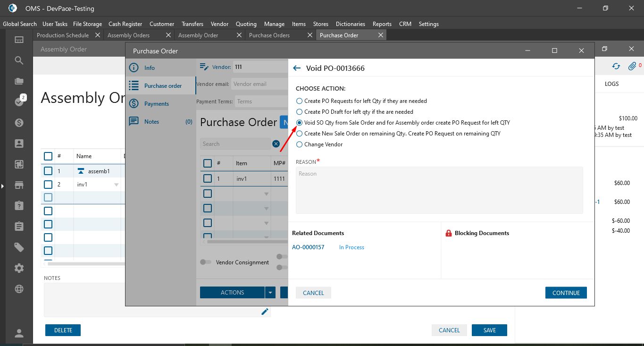Image resolution: width=644 pixels, height=346 pixels.
Task: Open the user profile icon in sidebar
Action: click(x=19, y=333)
